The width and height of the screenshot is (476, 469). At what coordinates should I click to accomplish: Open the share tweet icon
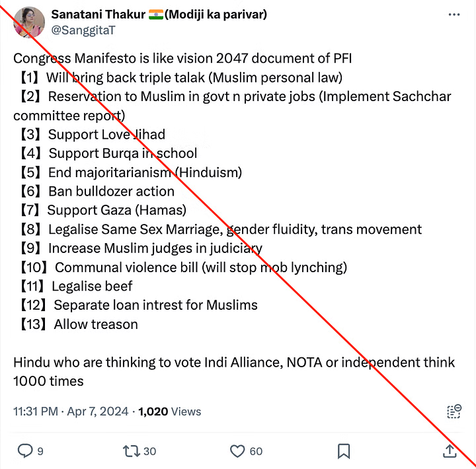tap(450, 451)
